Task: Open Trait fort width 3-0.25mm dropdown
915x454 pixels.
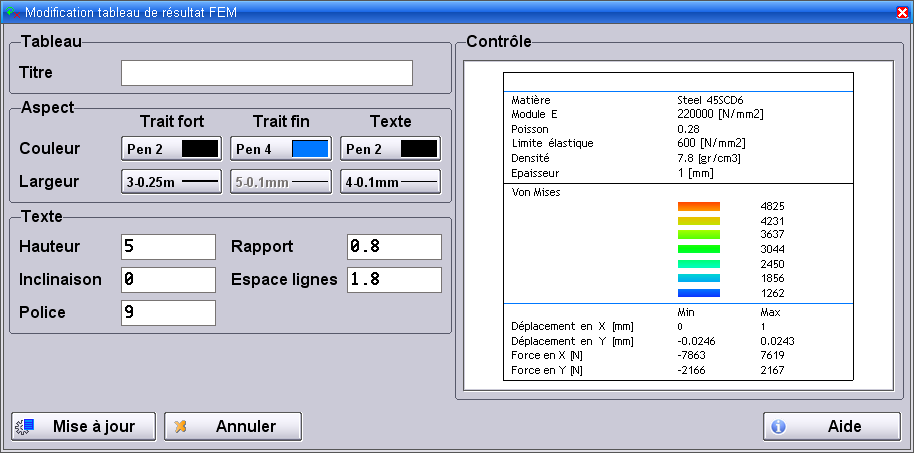Action: click(x=171, y=182)
